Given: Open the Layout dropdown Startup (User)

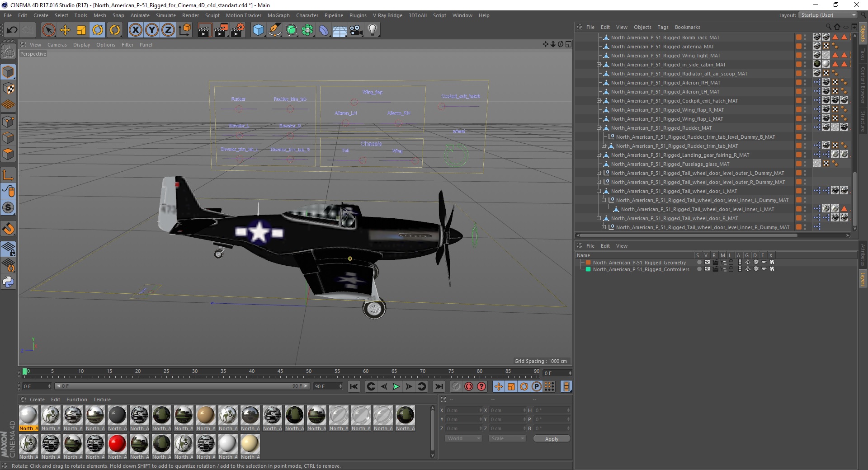Looking at the screenshot, I should pos(828,15).
